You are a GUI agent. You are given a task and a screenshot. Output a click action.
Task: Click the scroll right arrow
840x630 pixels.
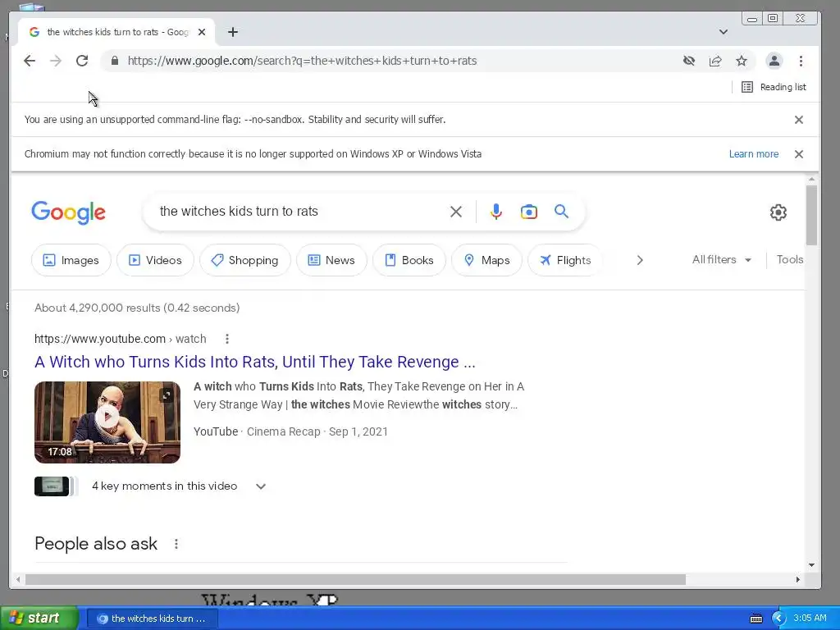tap(798, 580)
